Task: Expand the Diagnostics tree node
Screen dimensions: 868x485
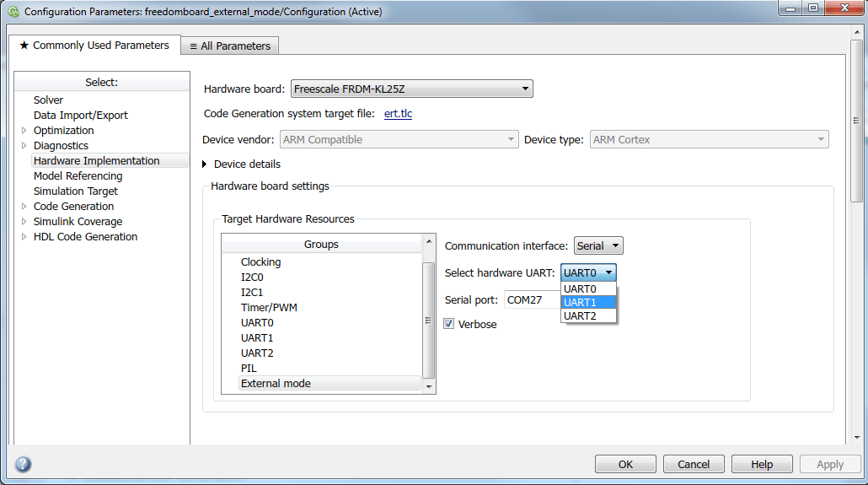Action: click(24, 145)
